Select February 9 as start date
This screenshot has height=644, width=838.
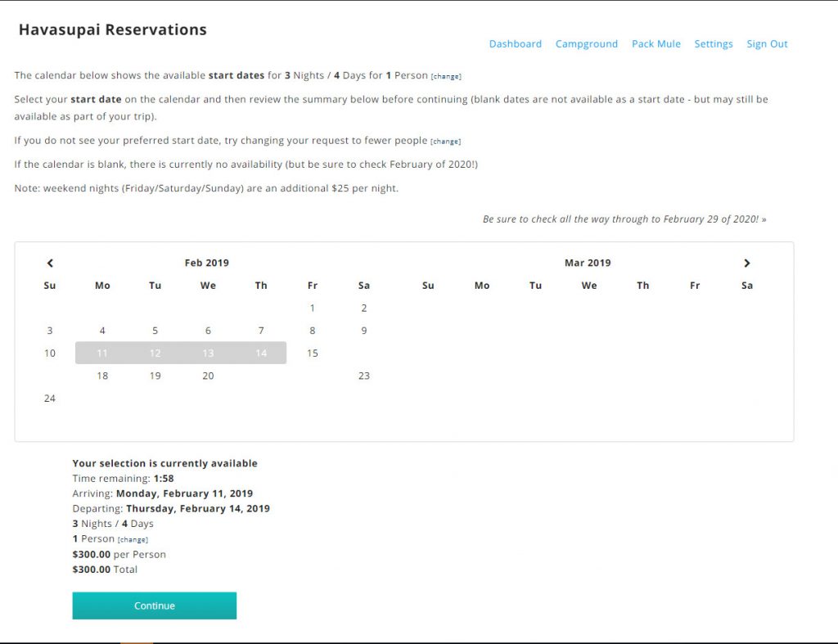[364, 331]
